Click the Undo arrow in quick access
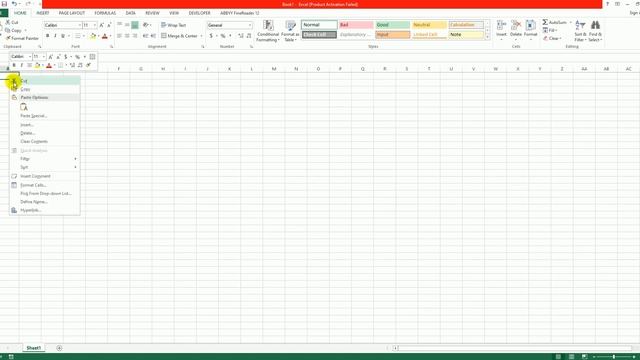640x360 pixels. 14,4
